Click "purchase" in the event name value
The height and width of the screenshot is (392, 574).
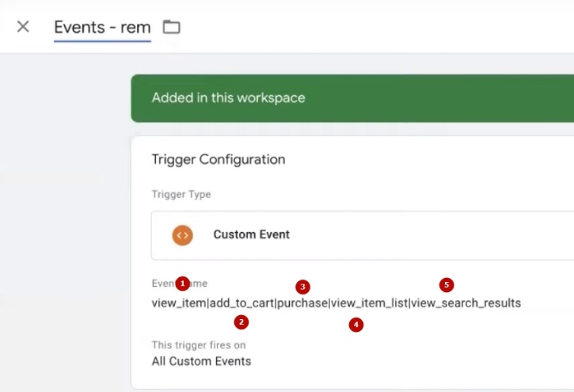(x=302, y=303)
